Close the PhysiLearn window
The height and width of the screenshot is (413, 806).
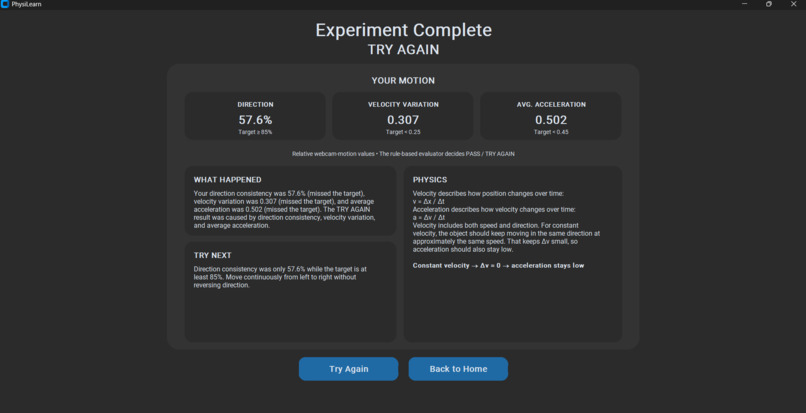pos(793,4)
